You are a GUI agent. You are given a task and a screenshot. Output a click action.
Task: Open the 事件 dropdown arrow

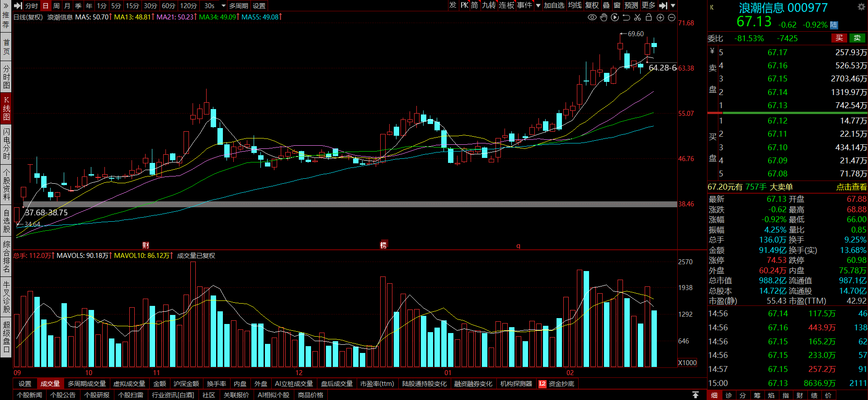coord(538,5)
